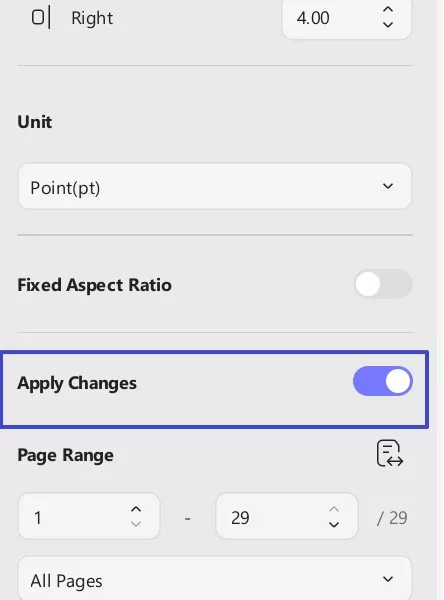
Task: Click the Right margin icon
Action: pyautogui.click(x=41, y=18)
